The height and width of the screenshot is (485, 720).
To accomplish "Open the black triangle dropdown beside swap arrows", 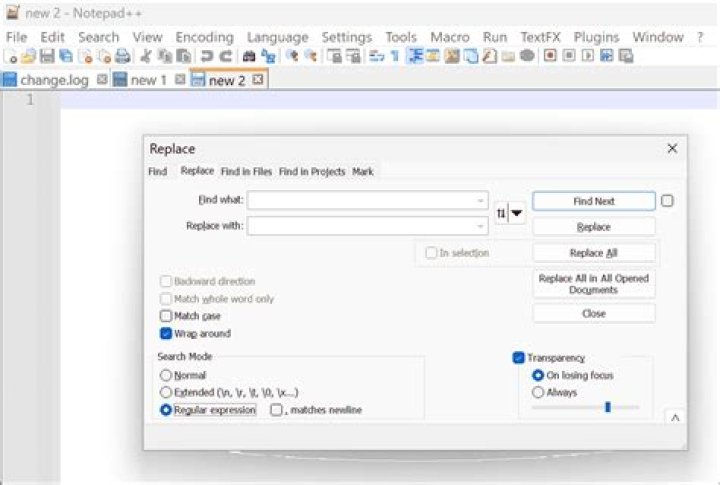I will click(517, 213).
